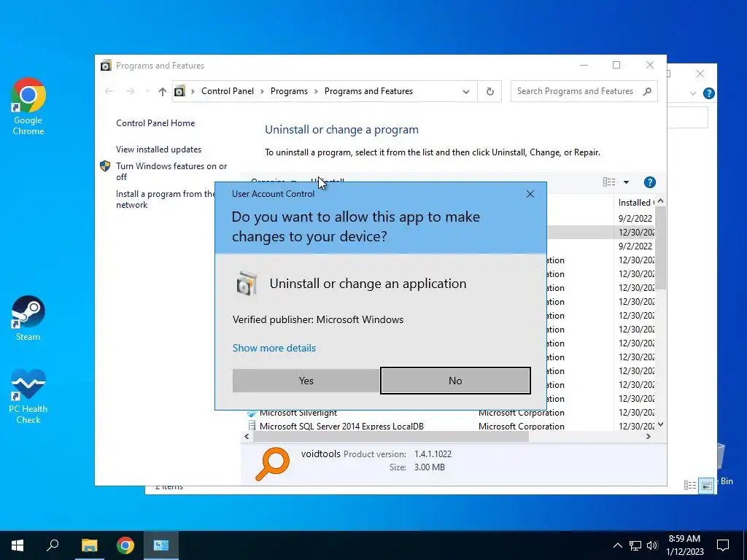Open Show more details link
This screenshot has height=560, width=747.
point(274,348)
